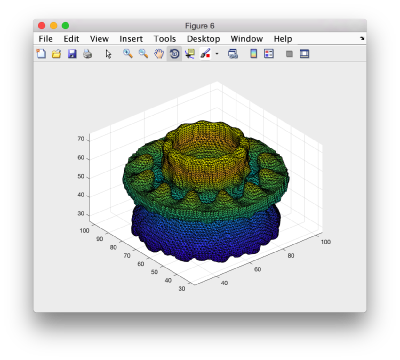Image resolution: width=400 pixels, height=360 pixels.
Task: Toggle the Brush data tool
Action: point(205,54)
